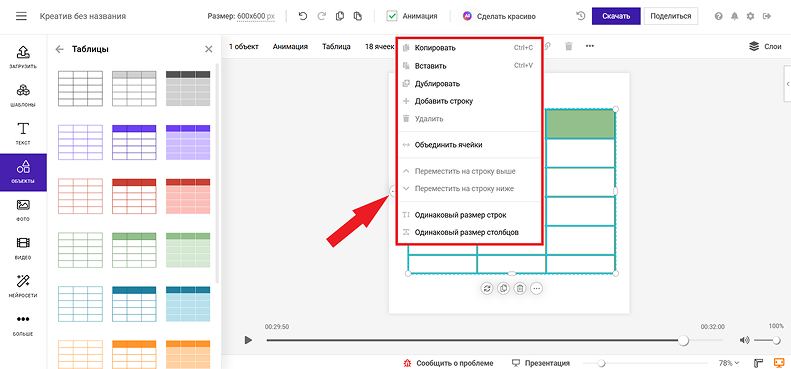Image resolution: width=791 pixels, height=369 pixels.
Task: Click the trash icon in object toolbar
Action: (x=569, y=46)
